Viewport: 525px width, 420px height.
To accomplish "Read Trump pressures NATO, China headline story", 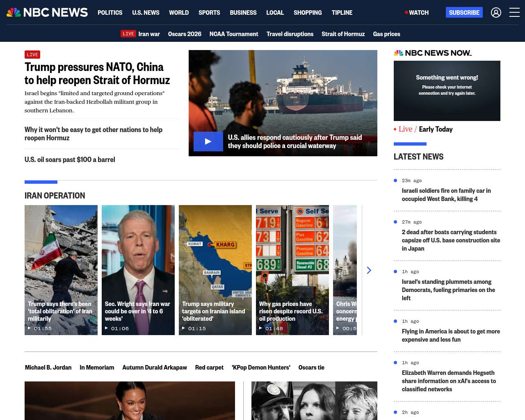I will click(97, 73).
